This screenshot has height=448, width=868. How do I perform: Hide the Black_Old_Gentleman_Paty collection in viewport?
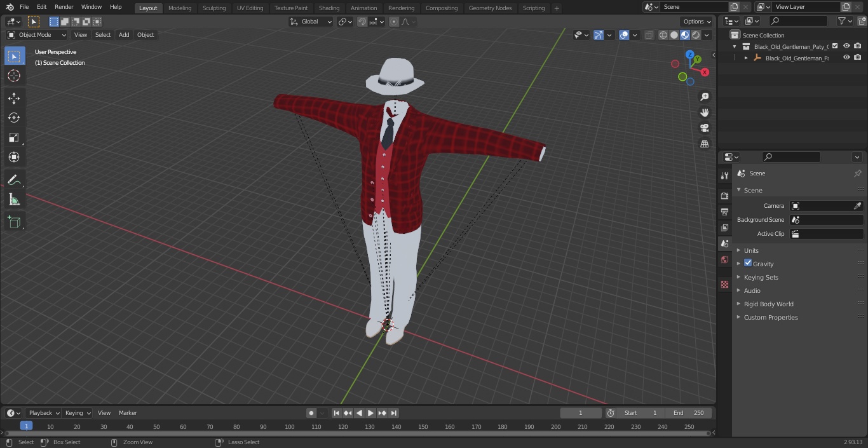pyautogui.click(x=846, y=46)
